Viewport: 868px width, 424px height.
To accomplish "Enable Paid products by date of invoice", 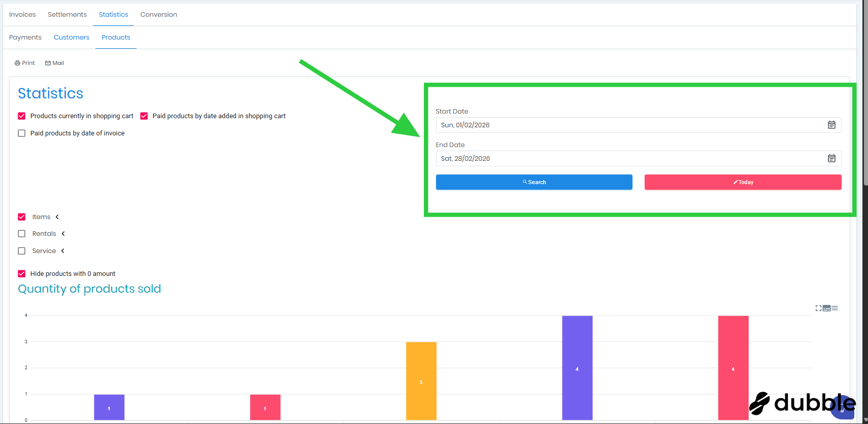I will (22, 133).
